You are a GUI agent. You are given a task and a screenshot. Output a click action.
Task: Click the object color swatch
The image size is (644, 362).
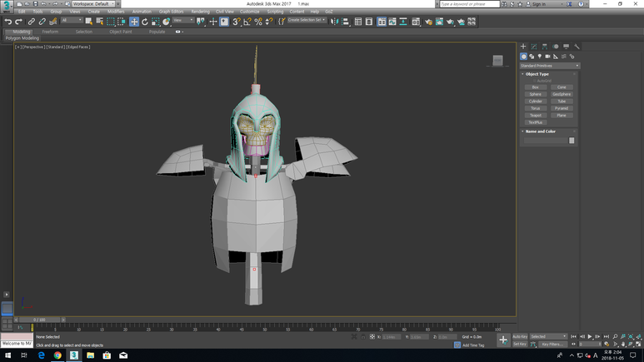pyautogui.click(x=572, y=141)
